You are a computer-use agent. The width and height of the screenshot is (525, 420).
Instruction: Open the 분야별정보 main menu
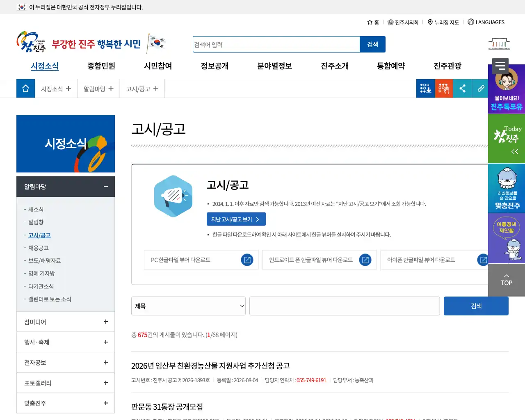pyautogui.click(x=275, y=66)
